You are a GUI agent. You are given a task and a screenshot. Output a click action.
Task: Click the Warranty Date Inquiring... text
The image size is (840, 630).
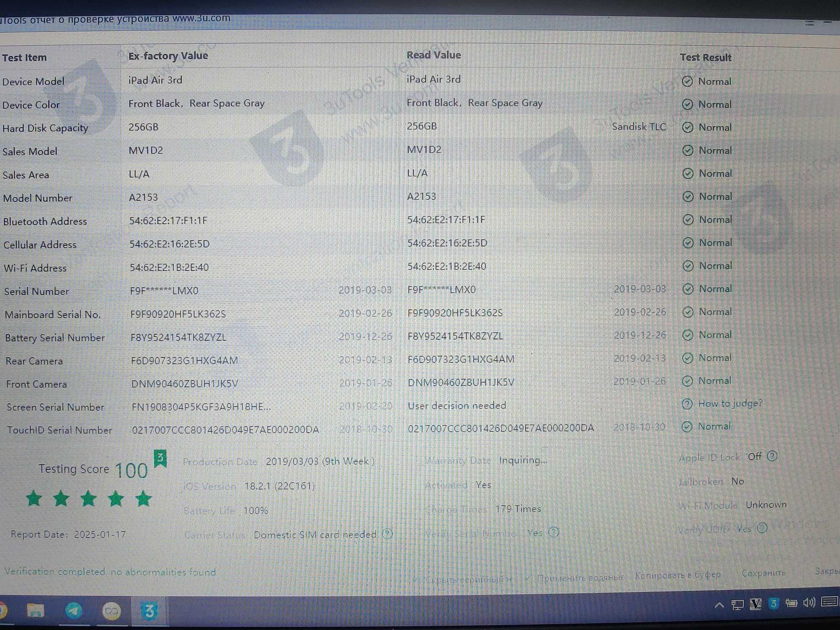pyautogui.click(x=523, y=460)
